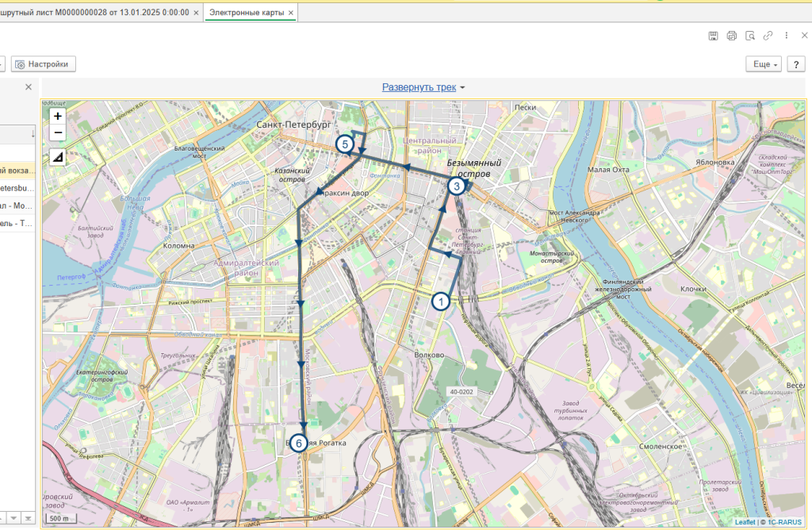Image resolution: width=812 pixels, height=530 pixels.
Task: Open the three-dot vertical menu
Action: pos(786,36)
